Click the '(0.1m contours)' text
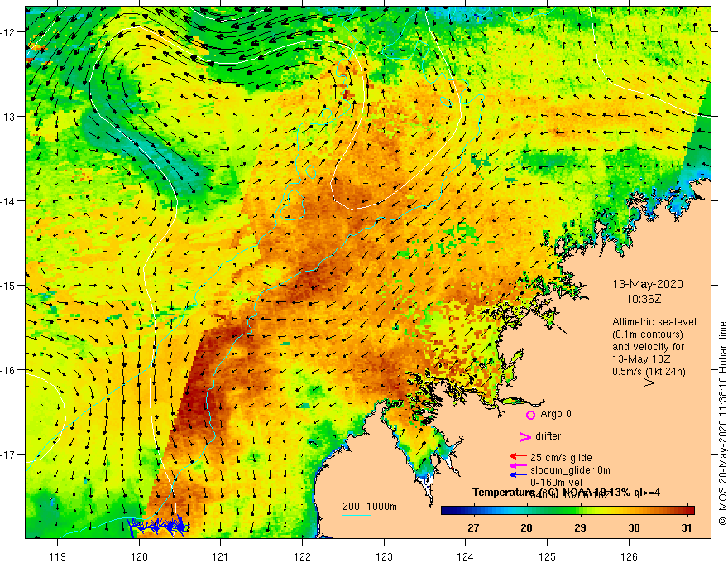 click(648, 334)
